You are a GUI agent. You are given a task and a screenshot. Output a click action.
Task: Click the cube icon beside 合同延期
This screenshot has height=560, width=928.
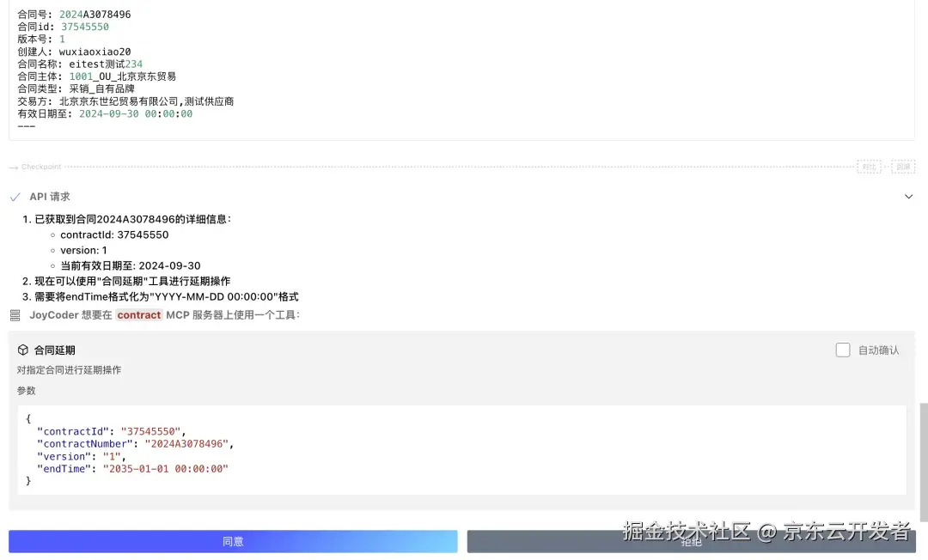click(23, 350)
